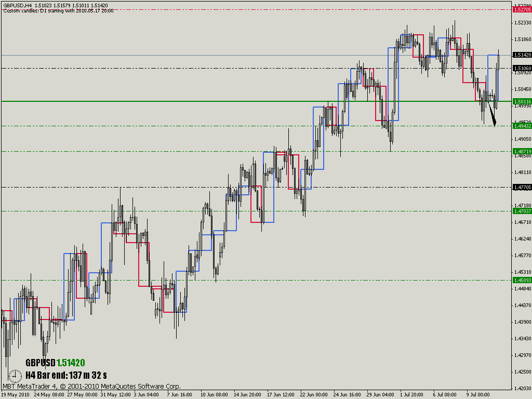
Task: Click the '31 May 12:00' time axis label
Action: [x=116, y=395]
